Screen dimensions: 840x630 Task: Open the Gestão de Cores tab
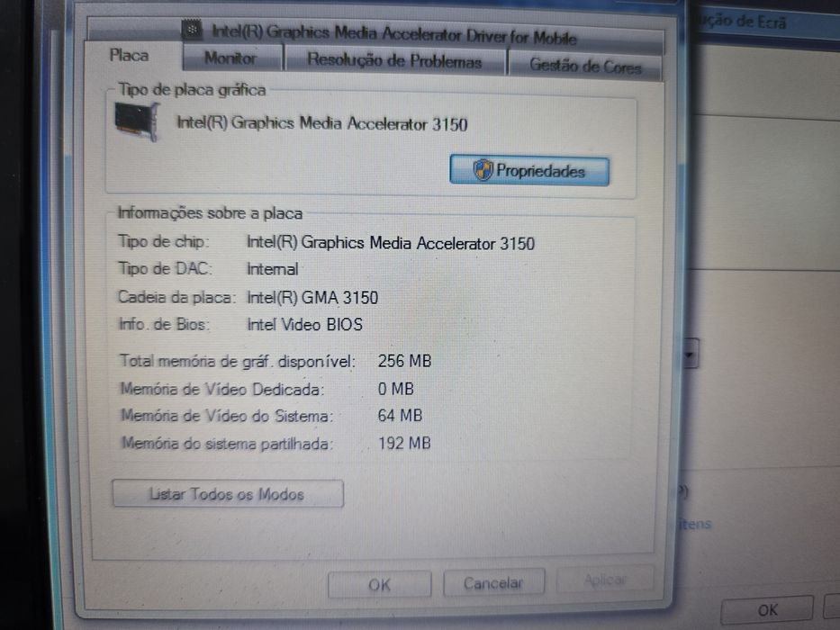(x=585, y=66)
